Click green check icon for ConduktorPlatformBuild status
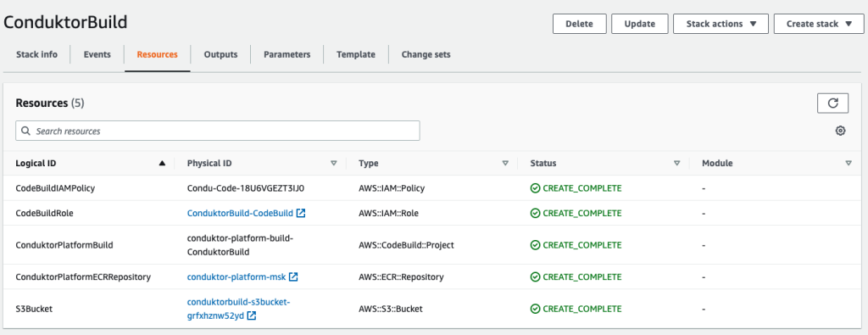This screenshot has width=868, height=335. pos(535,245)
